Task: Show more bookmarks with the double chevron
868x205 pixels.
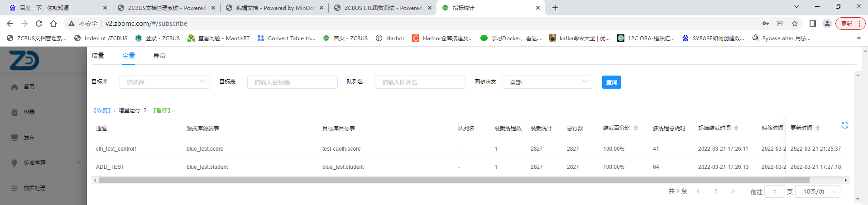Action: click(x=858, y=38)
